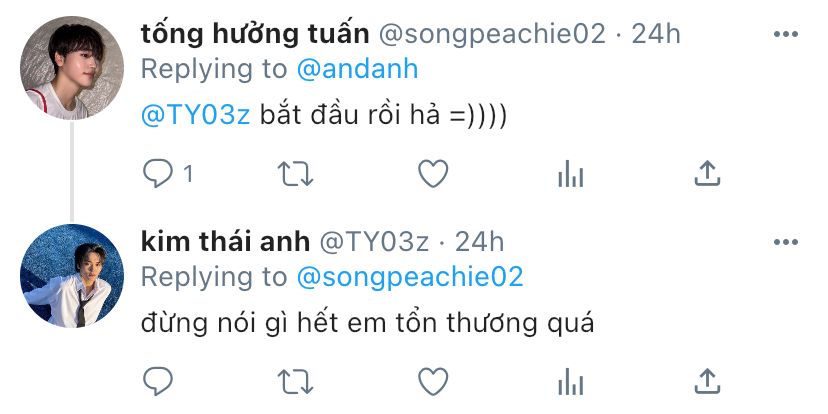Screen dimensions: 828x414
Task: View analytics for tống hưởng tuấn's tweet
Action: click(x=570, y=175)
